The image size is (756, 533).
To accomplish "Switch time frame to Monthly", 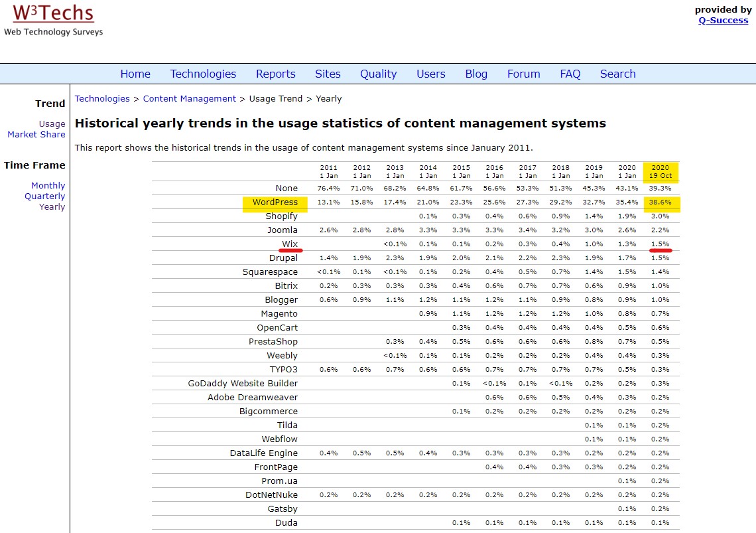I will [48, 185].
